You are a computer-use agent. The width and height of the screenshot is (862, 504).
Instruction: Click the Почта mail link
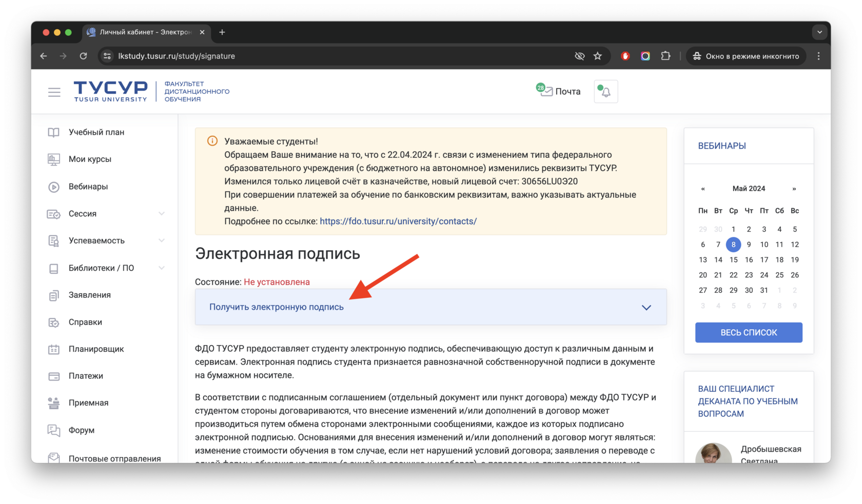pyautogui.click(x=568, y=92)
